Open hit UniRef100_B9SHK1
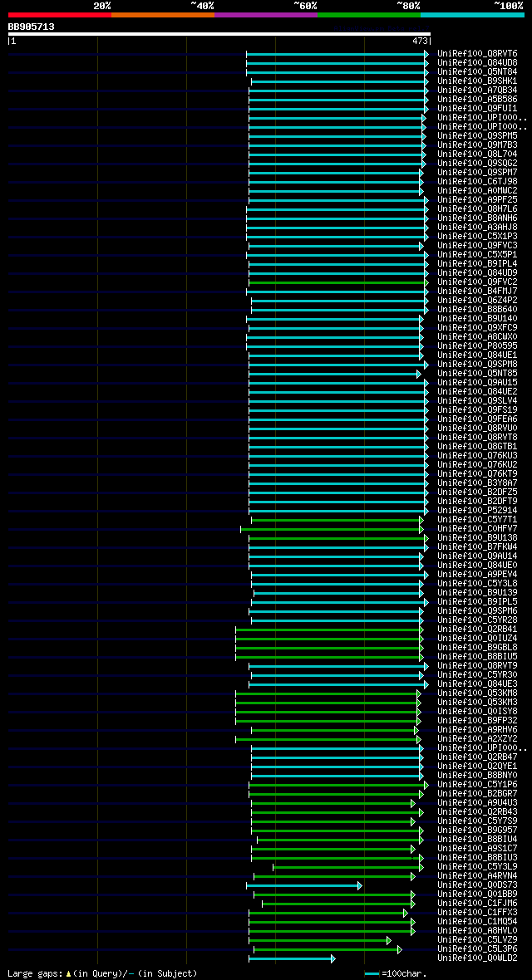532x980 pixels. (x=477, y=81)
